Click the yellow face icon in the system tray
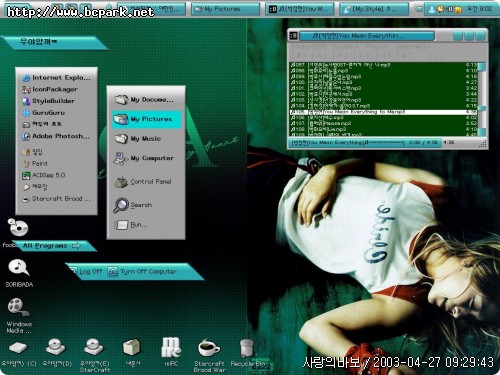Screen dimensions: 500x375 click(x=459, y=9)
